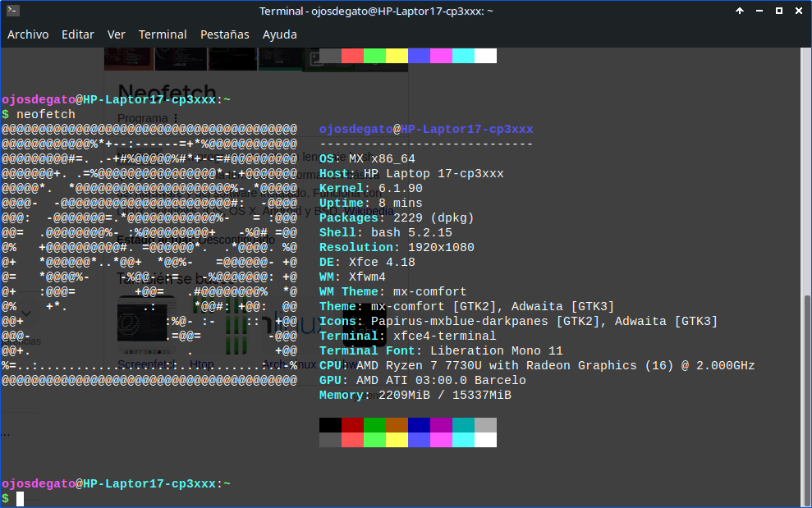812x508 pixels.
Task: Click the light gray swatch in lower palette
Action: [486, 425]
